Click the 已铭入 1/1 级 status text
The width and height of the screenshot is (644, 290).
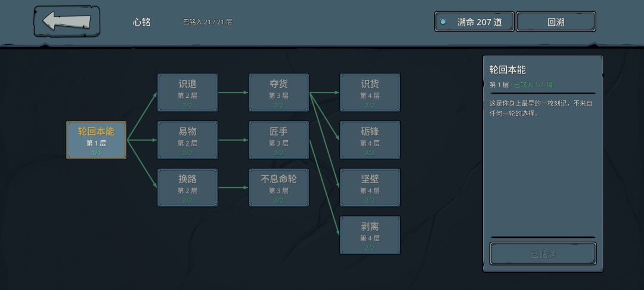(x=533, y=85)
